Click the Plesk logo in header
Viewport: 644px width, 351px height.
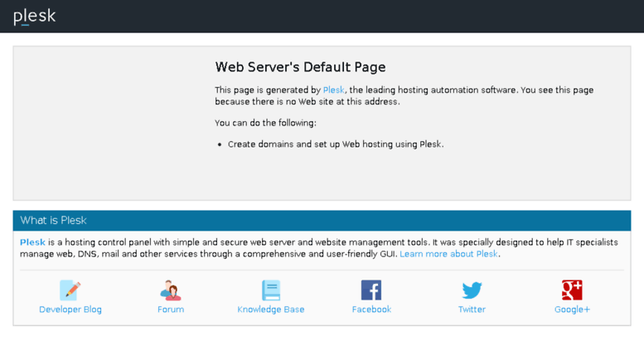click(x=35, y=17)
